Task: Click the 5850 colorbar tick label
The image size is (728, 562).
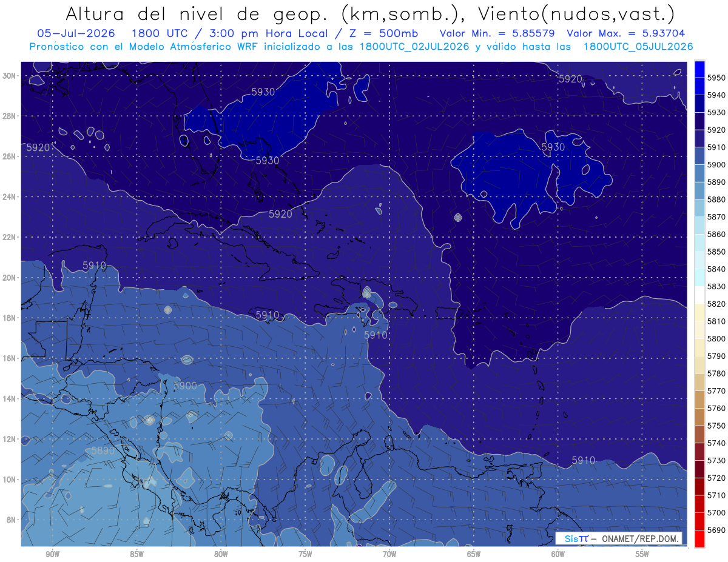Action: point(716,252)
